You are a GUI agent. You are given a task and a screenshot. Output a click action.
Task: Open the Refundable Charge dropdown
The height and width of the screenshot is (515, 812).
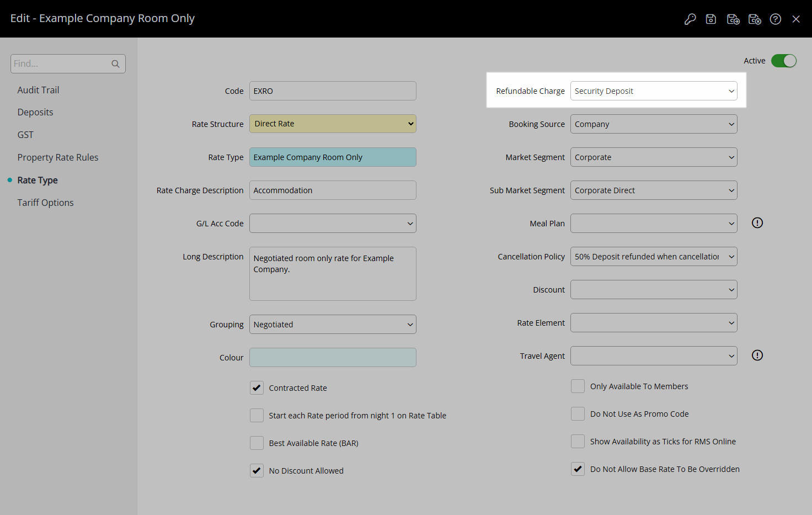tap(654, 91)
